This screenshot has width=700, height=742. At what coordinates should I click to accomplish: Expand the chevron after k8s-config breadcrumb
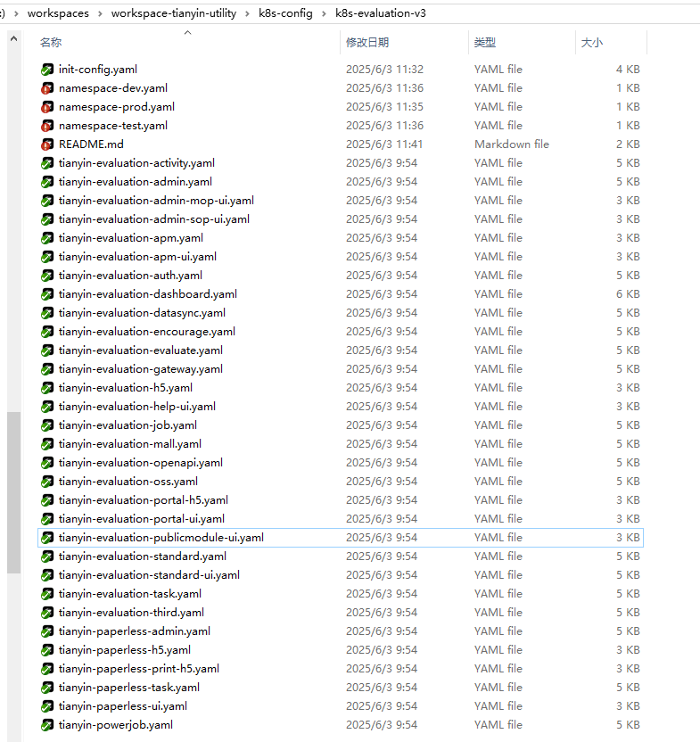[324, 13]
